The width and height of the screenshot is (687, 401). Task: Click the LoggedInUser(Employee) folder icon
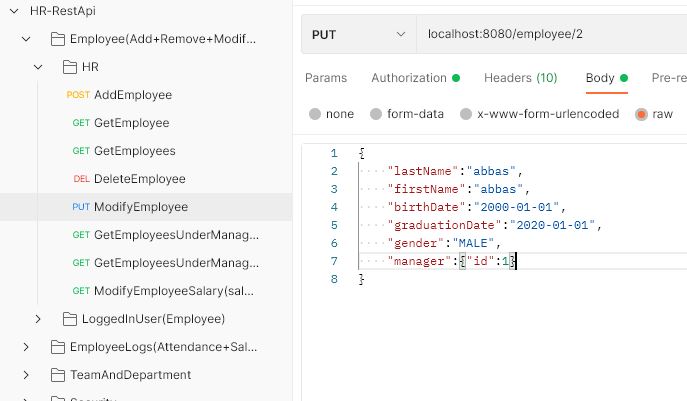coord(70,319)
